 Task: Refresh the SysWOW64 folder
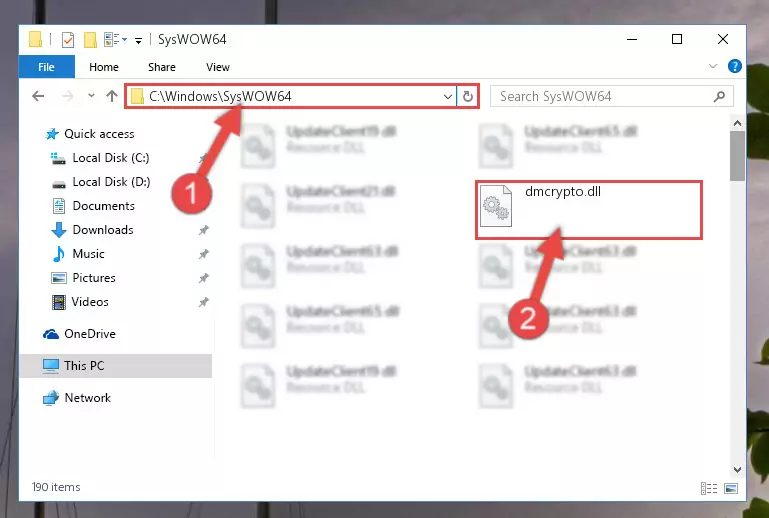coord(467,96)
